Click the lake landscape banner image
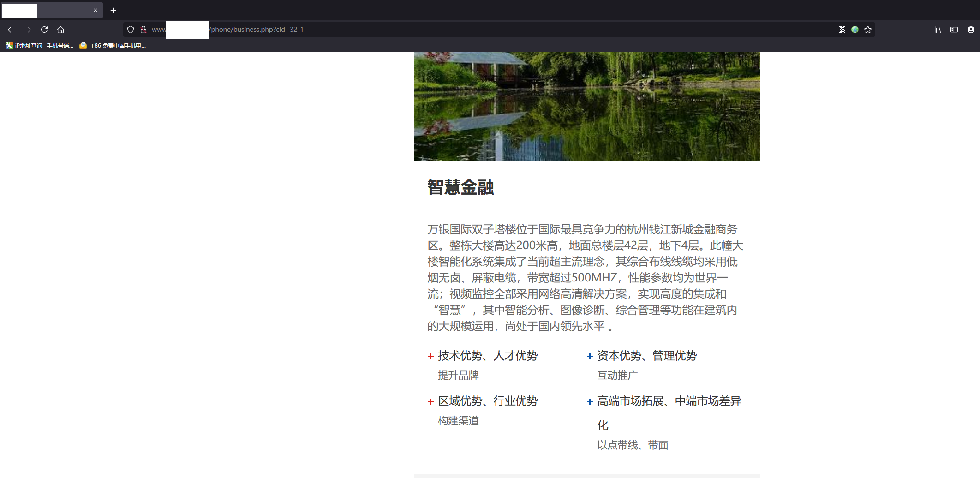 coord(586,106)
